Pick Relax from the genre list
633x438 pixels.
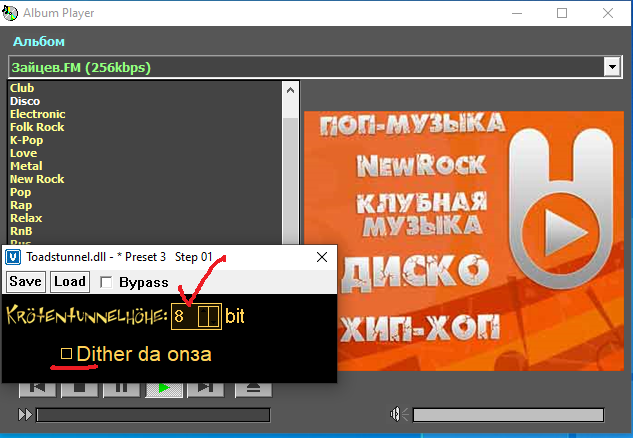coord(26,218)
